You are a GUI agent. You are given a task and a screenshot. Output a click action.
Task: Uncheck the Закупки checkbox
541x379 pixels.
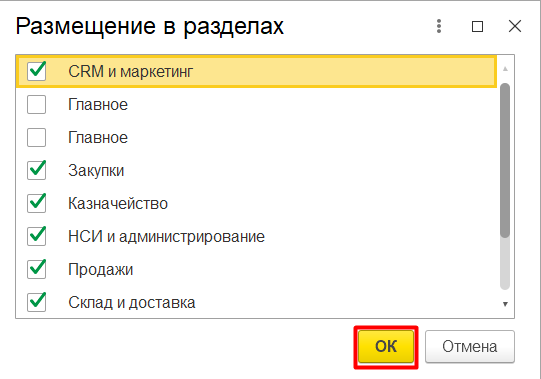(37, 170)
